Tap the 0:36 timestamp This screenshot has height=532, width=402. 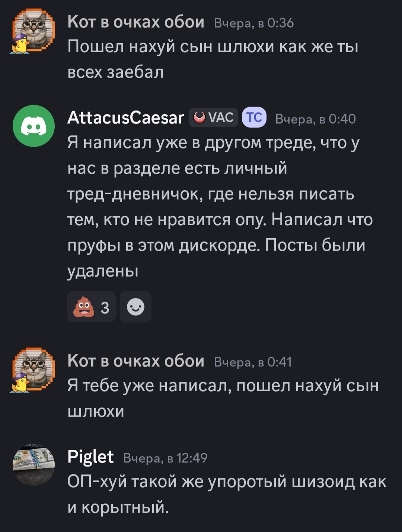[x=254, y=23]
